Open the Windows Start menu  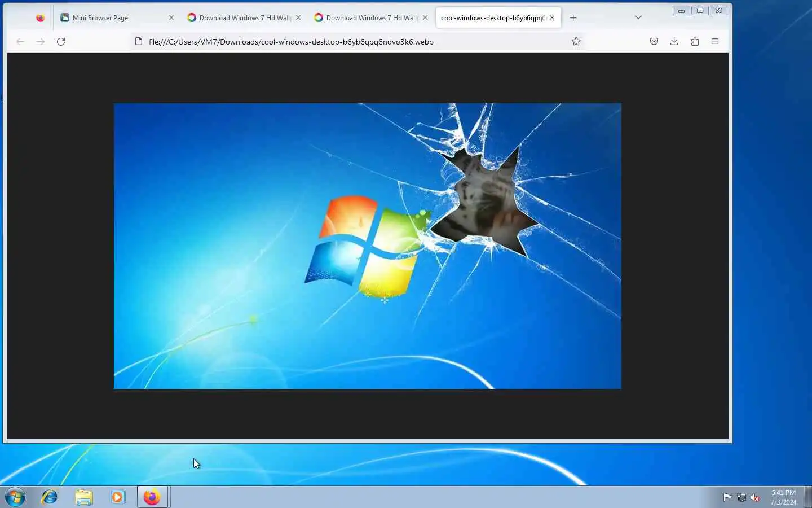tap(15, 497)
